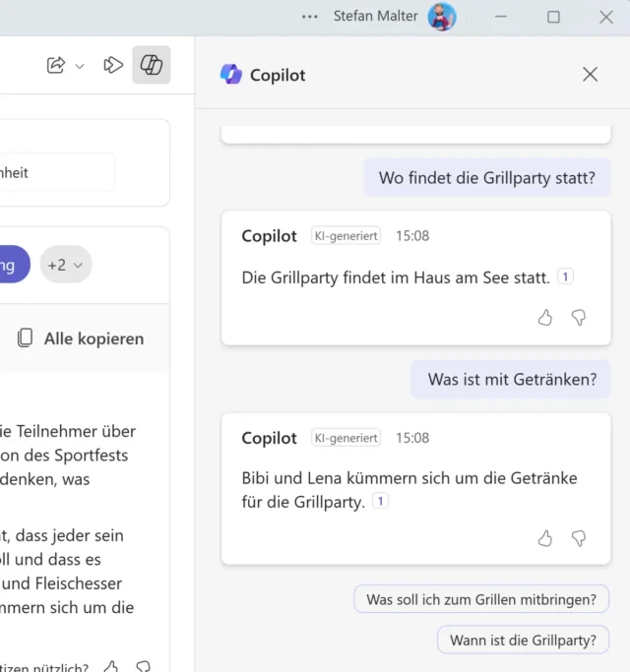Open citation 1 of the Getränke reply

380,502
